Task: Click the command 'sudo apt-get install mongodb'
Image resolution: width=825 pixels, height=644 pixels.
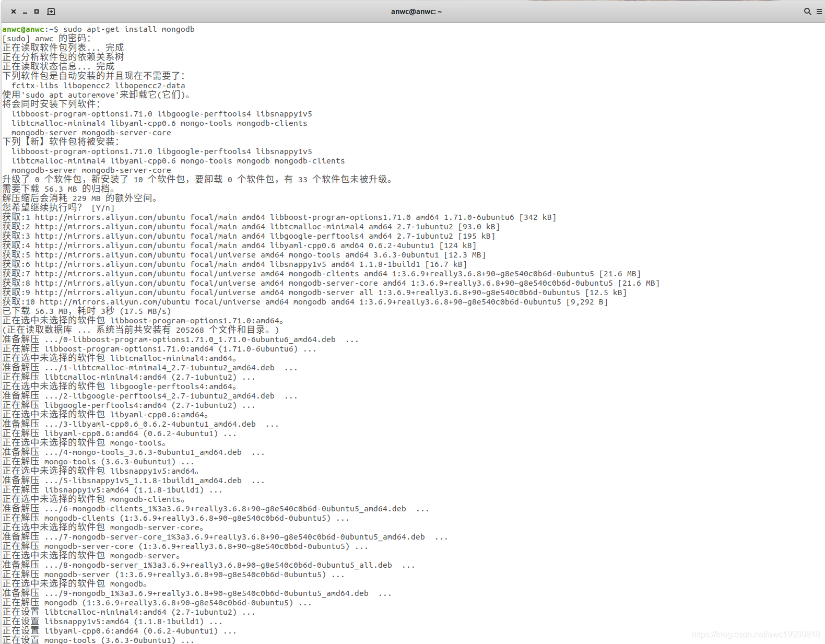Action: (x=129, y=29)
